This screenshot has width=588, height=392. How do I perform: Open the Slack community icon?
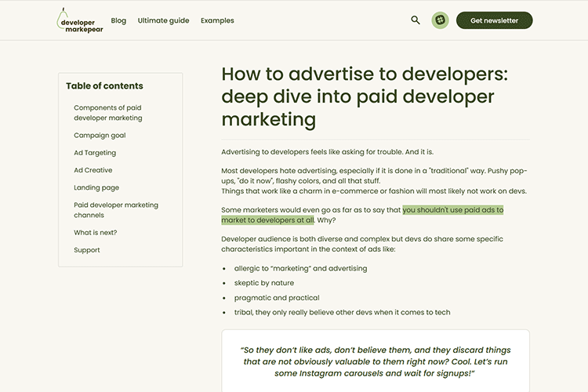pyautogui.click(x=441, y=20)
